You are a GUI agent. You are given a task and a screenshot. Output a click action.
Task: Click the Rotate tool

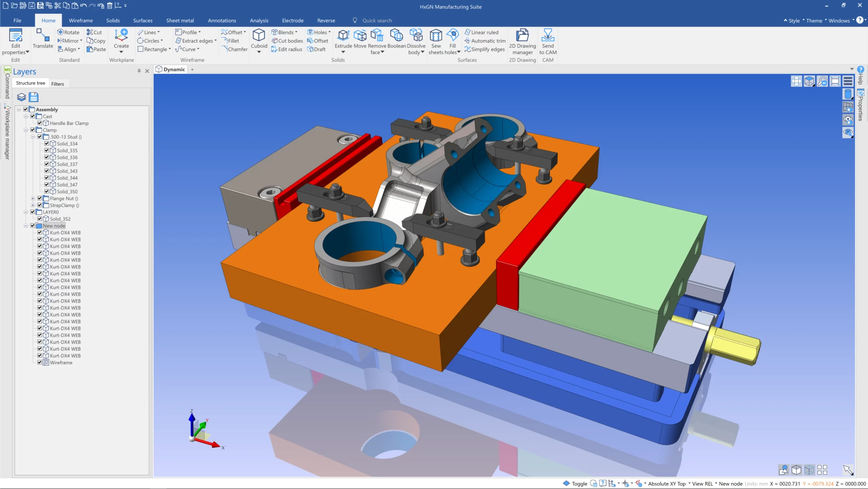point(68,32)
